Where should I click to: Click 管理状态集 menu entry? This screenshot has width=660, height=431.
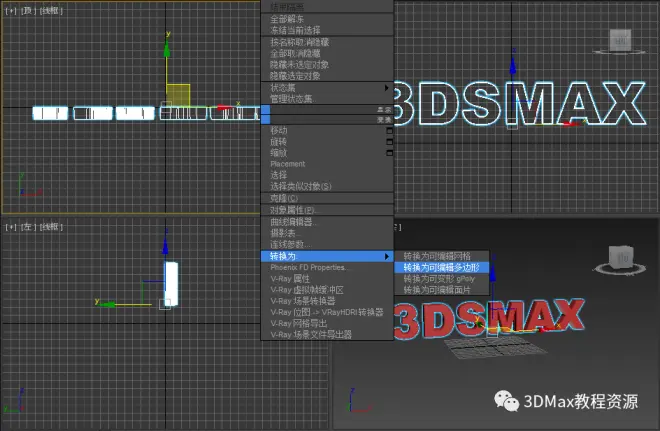pos(291,99)
